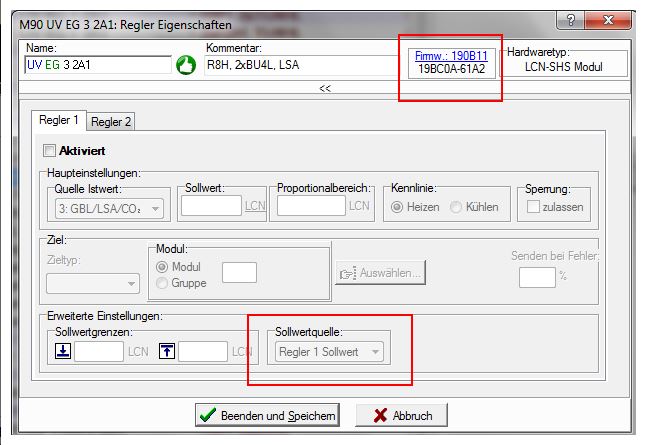The image size is (645, 445).
Task: Click the lower limit arrow icon
Action: tap(61, 351)
